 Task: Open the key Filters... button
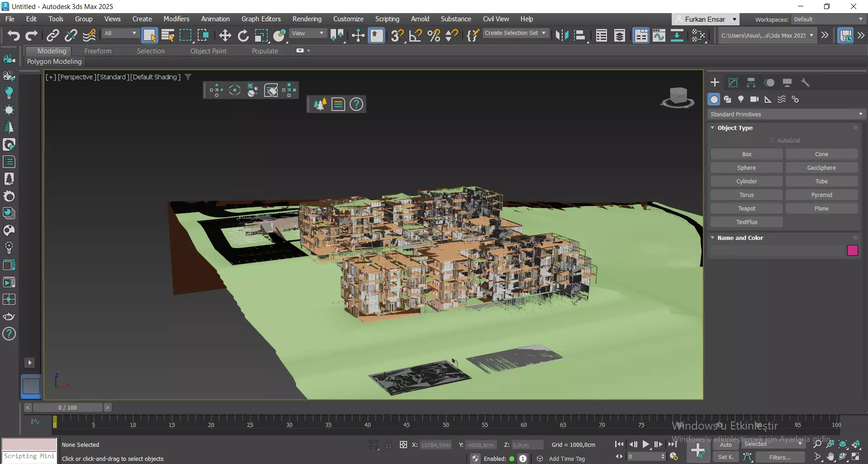tap(780, 457)
